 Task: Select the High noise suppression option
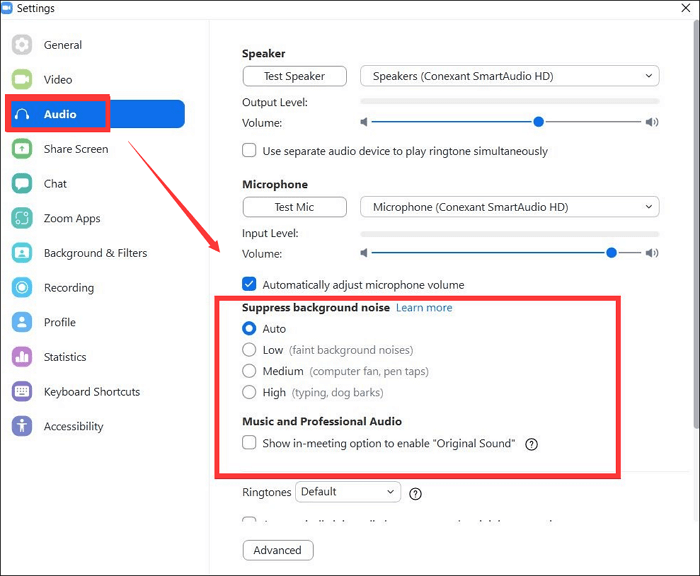pos(250,393)
